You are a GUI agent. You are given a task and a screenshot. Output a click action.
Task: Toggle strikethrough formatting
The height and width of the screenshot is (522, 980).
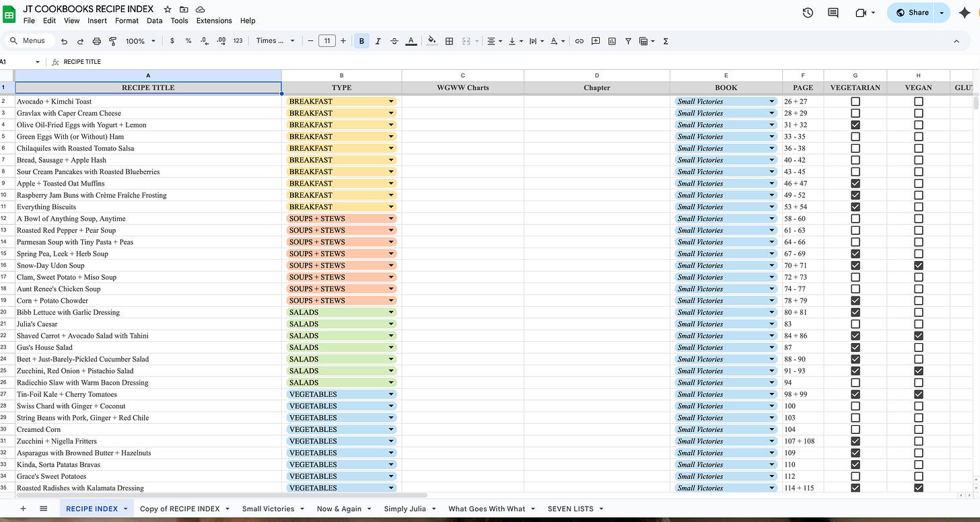click(394, 41)
